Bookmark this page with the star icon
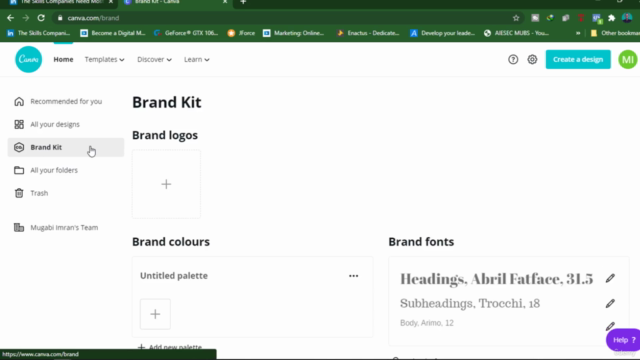This screenshot has width=640, height=360. (x=516, y=18)
